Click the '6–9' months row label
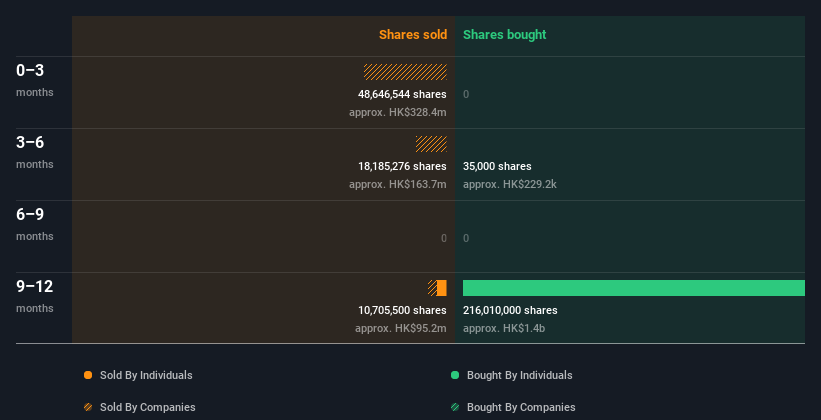The height and width of the screenshot is (420, 821). [x=30, y=214]
